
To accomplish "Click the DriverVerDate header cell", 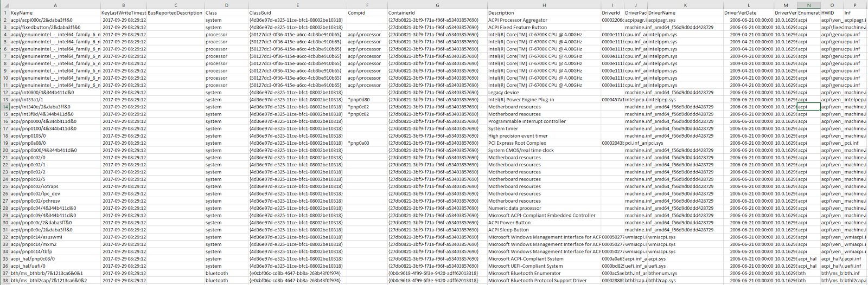I will tap(749, 12).
